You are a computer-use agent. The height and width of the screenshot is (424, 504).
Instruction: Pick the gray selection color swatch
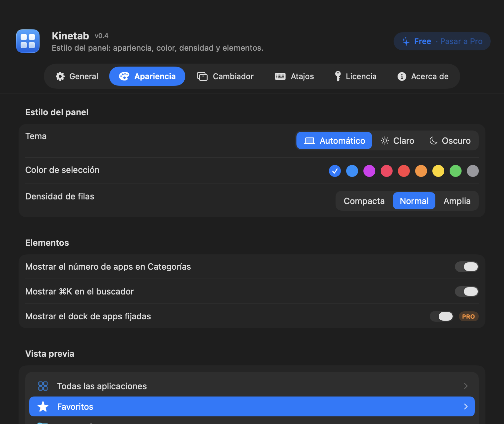[473, 171]
